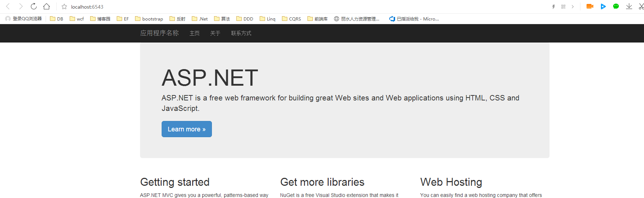Open the browser home page icon
This screenshot has width=644, height=198.
(46, 6)
